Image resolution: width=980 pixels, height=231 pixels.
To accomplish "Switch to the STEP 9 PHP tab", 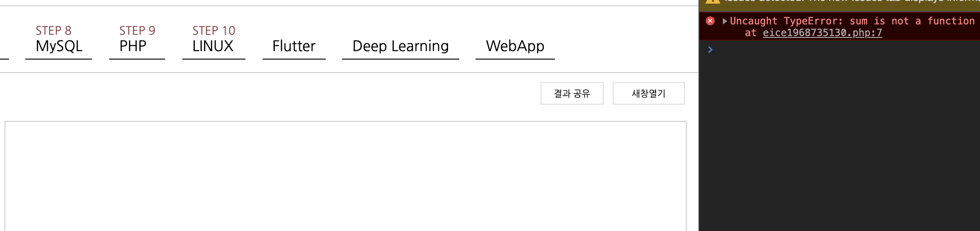I will click(x=137, y=40).
